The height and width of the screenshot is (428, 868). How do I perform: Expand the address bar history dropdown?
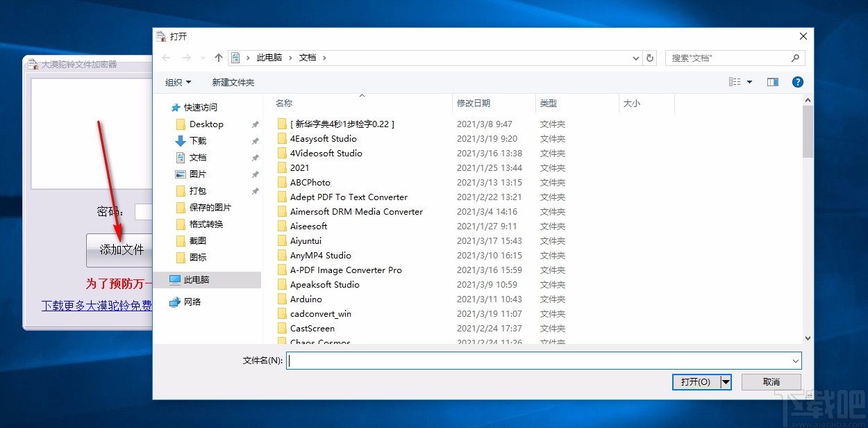636,58
